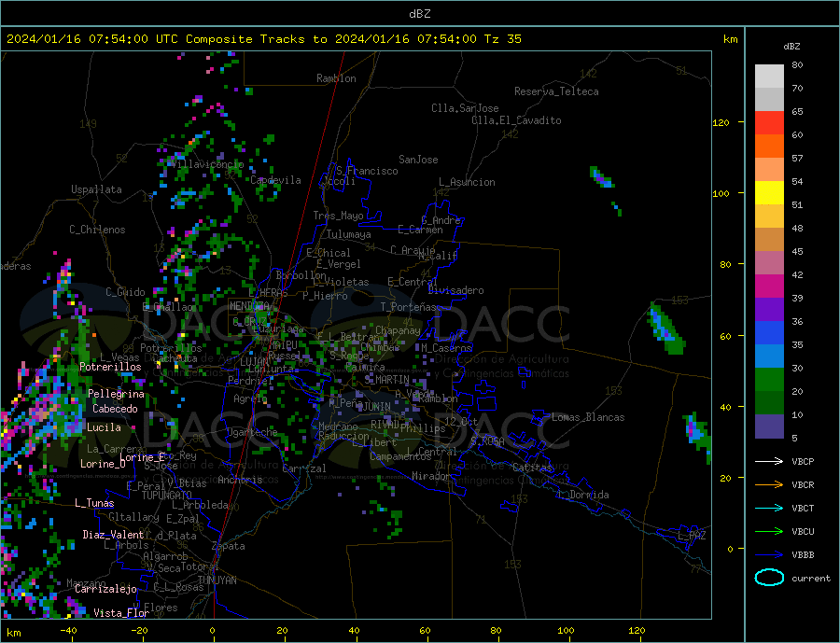Click the Reserva_Telteca label

point(556,91)
